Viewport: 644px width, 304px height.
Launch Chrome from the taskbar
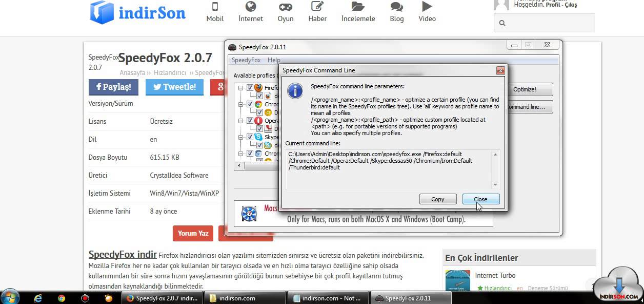(62, 298)
